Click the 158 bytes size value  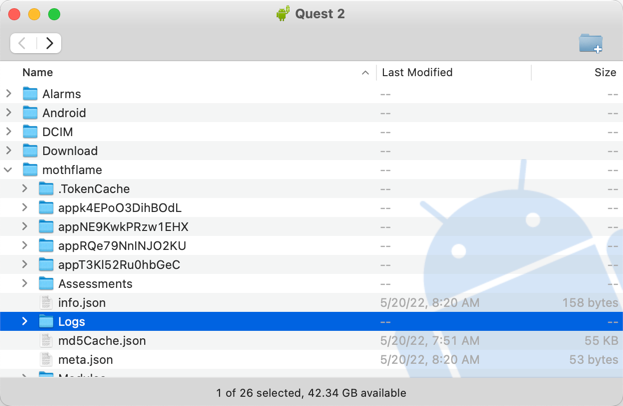[x=590, y=303]
